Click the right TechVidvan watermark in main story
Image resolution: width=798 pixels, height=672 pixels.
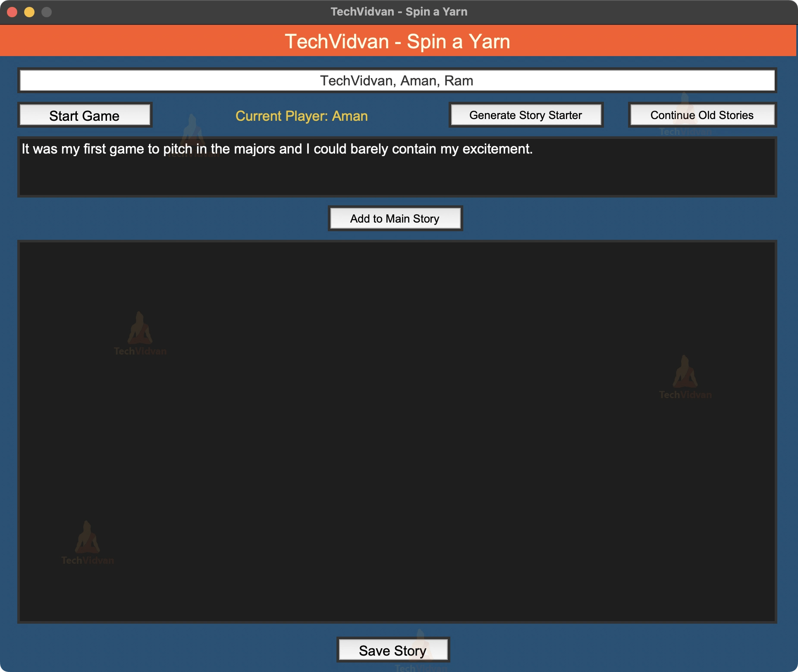[x=685, y=375]
